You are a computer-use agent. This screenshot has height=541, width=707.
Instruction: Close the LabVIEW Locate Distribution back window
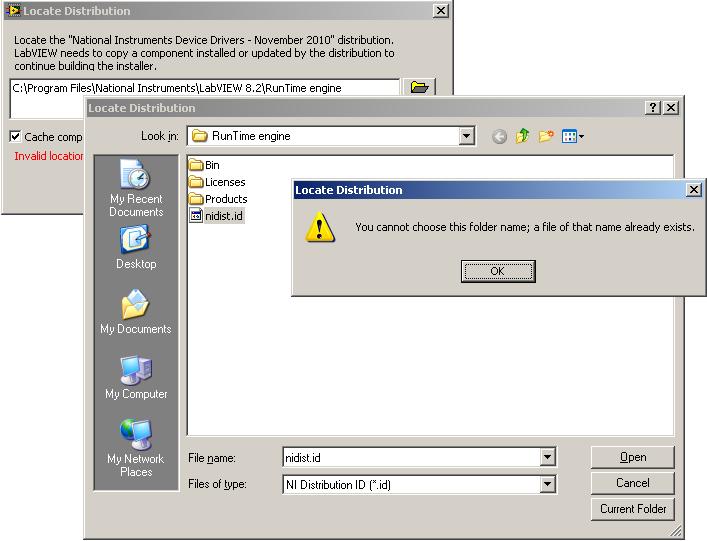click(x=441, y=11)
